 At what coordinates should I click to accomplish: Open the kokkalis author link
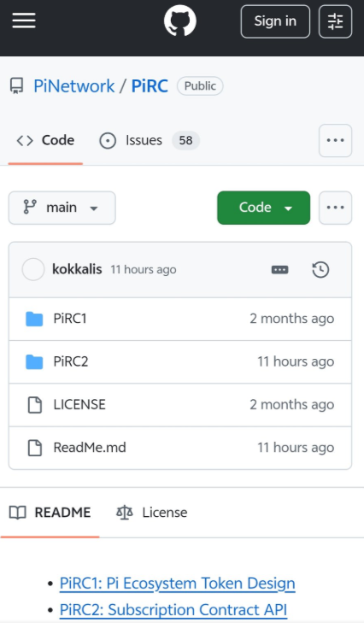tap(77, 269)
